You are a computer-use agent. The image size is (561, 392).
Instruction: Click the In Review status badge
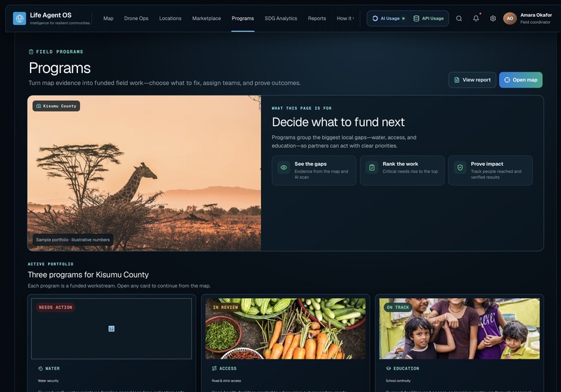226,307
